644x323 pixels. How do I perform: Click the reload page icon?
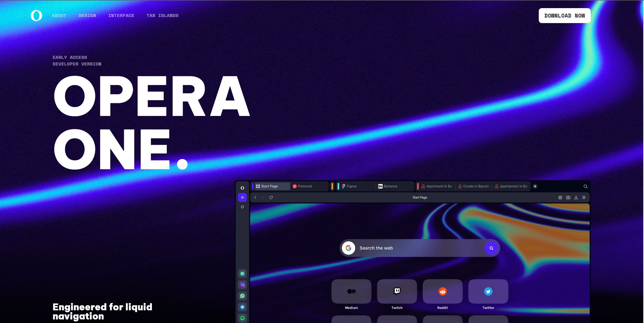271,197
